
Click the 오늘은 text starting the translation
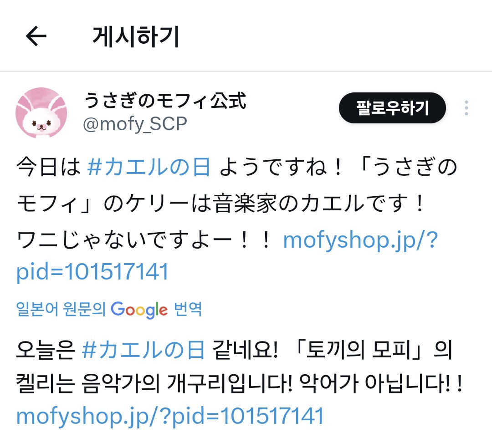click(x=46, y=350)
